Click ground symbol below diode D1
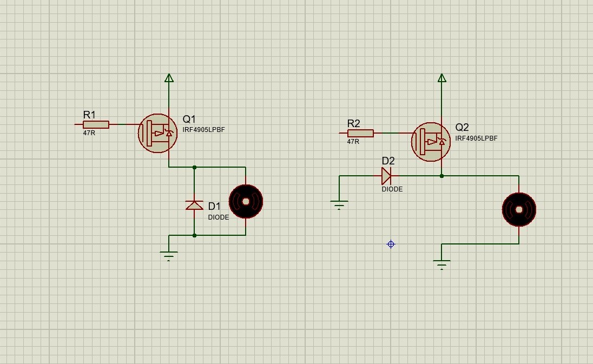593x364 pixels. coord(169,256)
